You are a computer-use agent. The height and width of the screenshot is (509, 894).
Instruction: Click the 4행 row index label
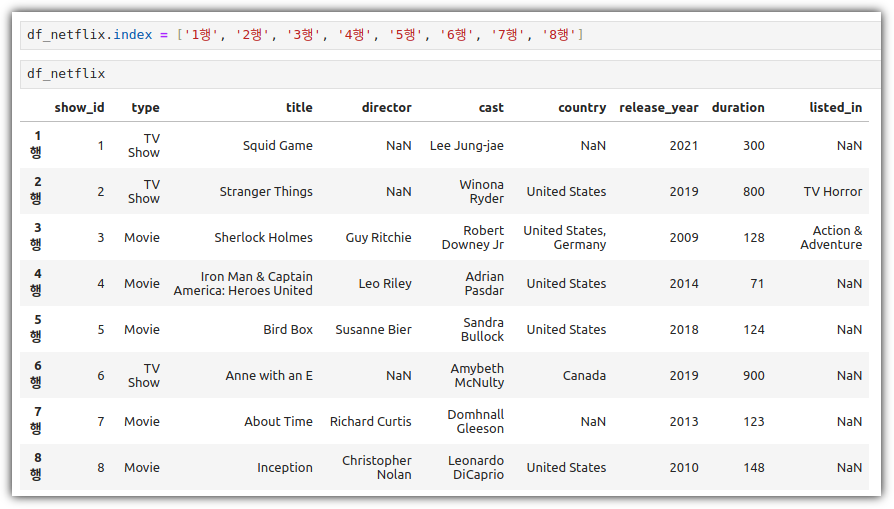(x=36, y=283)
